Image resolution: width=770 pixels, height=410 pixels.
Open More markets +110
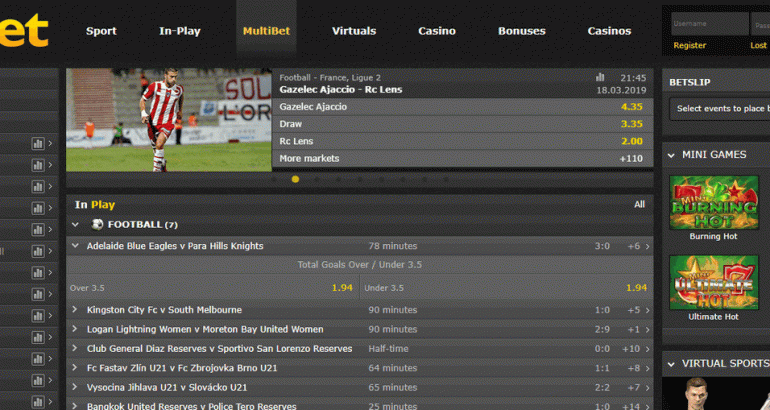631,158
